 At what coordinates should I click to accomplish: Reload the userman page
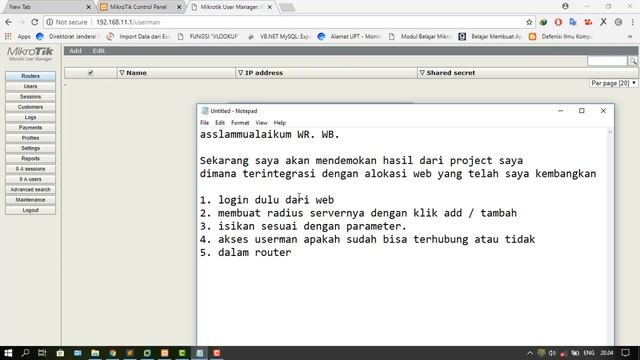[x=34, y=22]
